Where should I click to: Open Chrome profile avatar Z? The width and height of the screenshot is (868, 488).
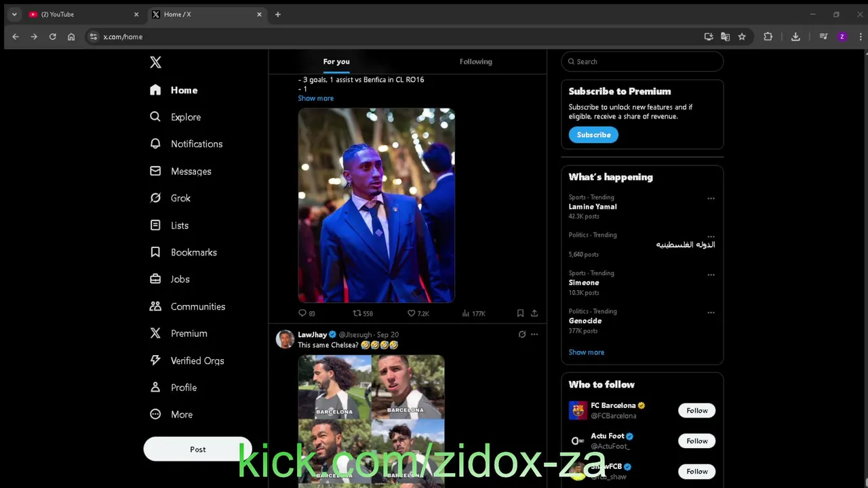point(842,37)
